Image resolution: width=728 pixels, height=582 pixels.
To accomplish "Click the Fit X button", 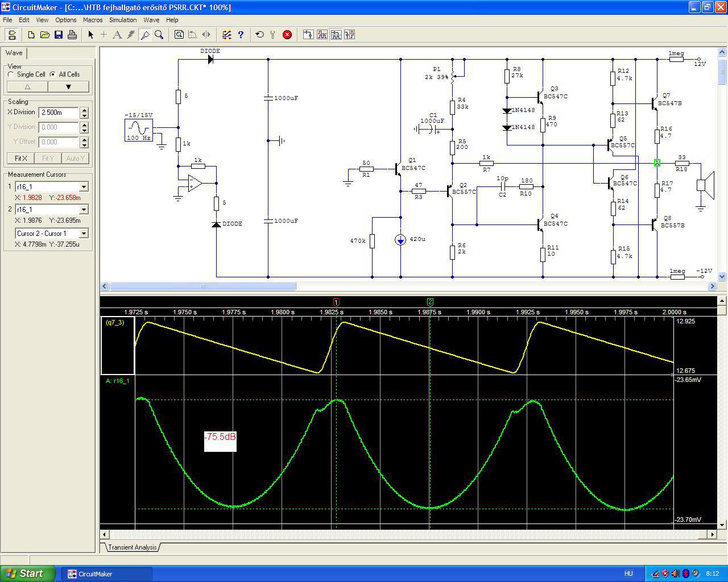I will 21,159.
